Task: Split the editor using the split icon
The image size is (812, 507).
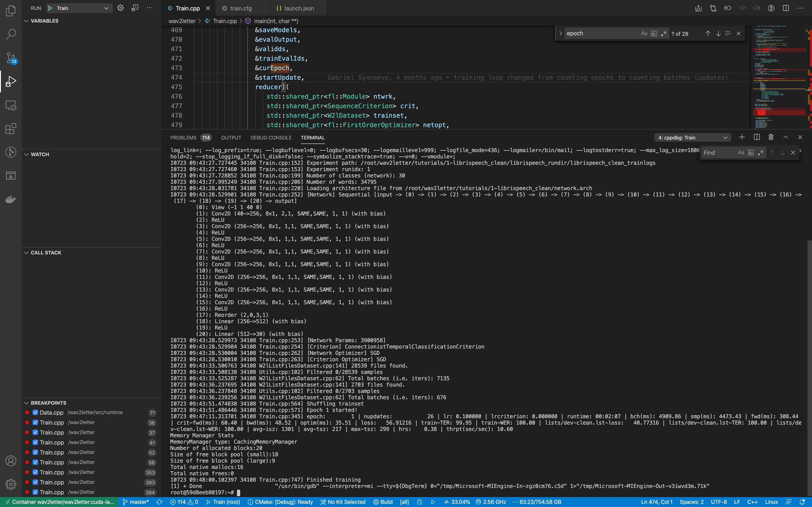Action: coord(785,8)
